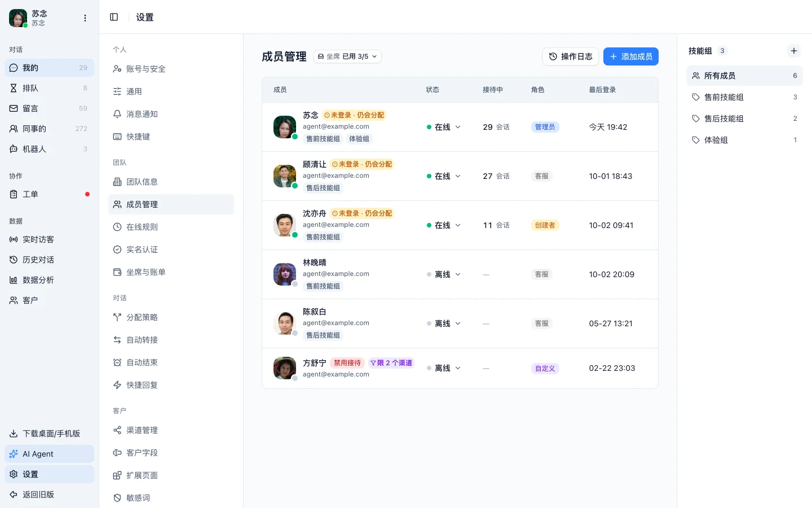This screenshot has width=812, height=508.
Task: Open 工单 tickets
Action: pos(49,194)
